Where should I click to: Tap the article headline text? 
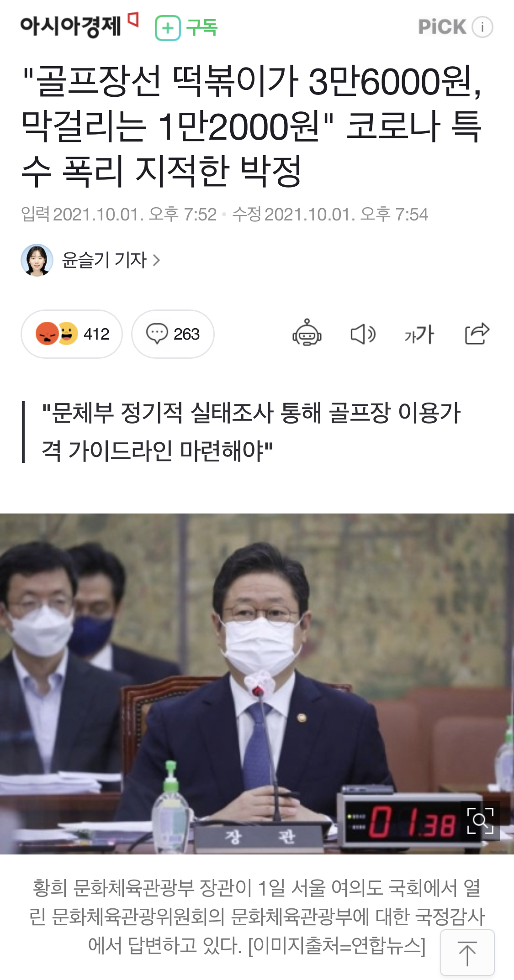[251, 126]
